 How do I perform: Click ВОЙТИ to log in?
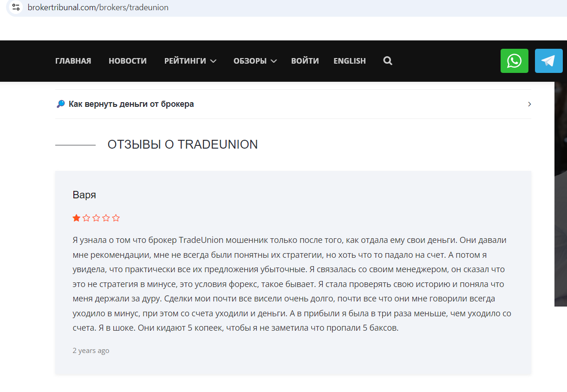(x=305, y=61)
